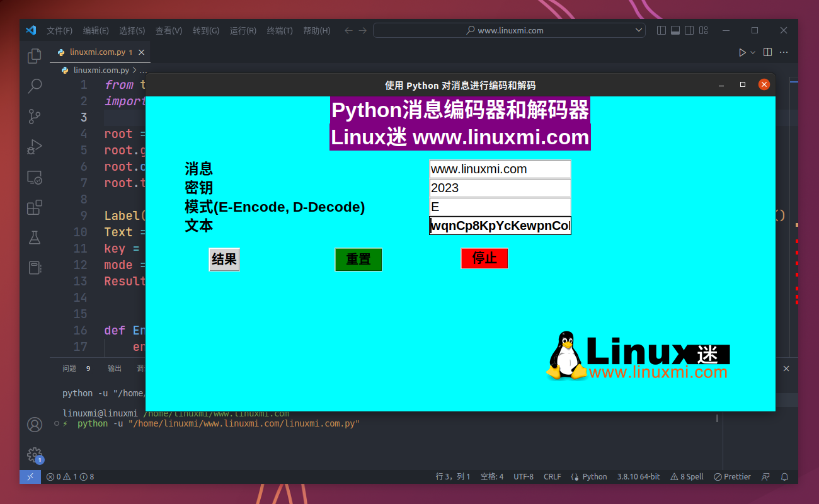Select the 3.8.10 64-bit Python interpreter

tap(639, 477)
